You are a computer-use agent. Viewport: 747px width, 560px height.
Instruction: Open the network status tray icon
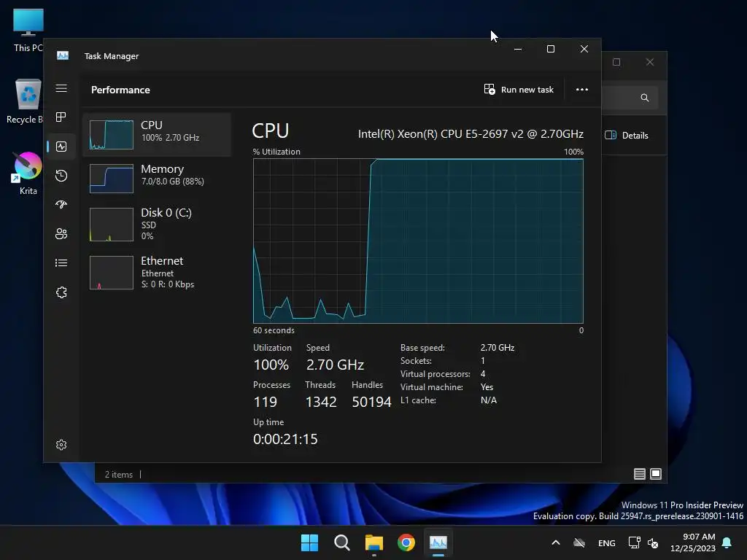634,542
